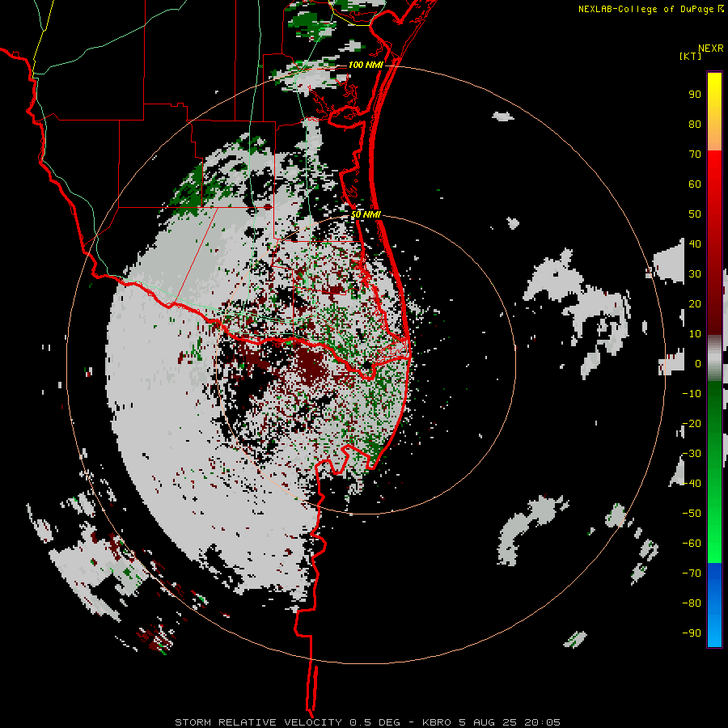Click the -70 value on the velocity scale
This screenshot has width=728, height=728.
692,574
